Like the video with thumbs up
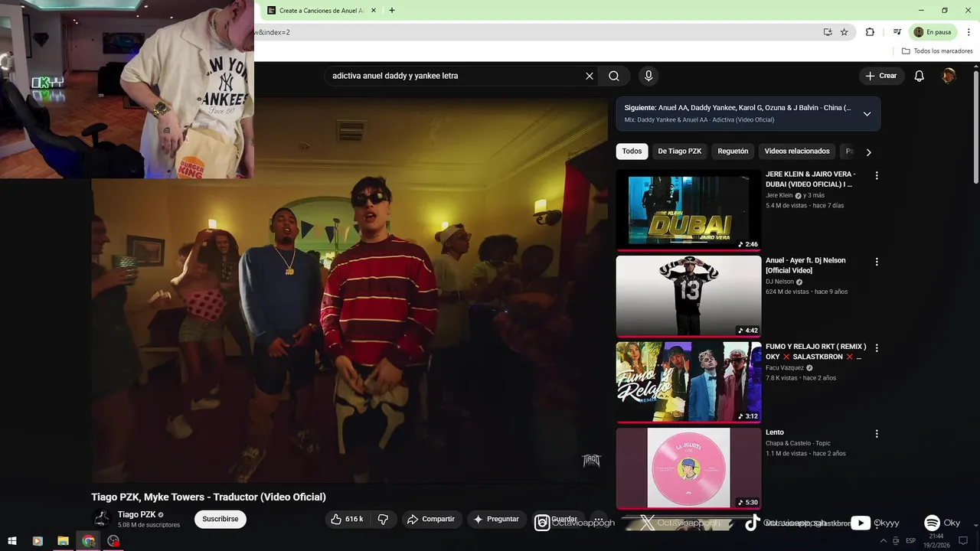The width and height of the screenshot is (980, 551). click(x=348, y=519)
